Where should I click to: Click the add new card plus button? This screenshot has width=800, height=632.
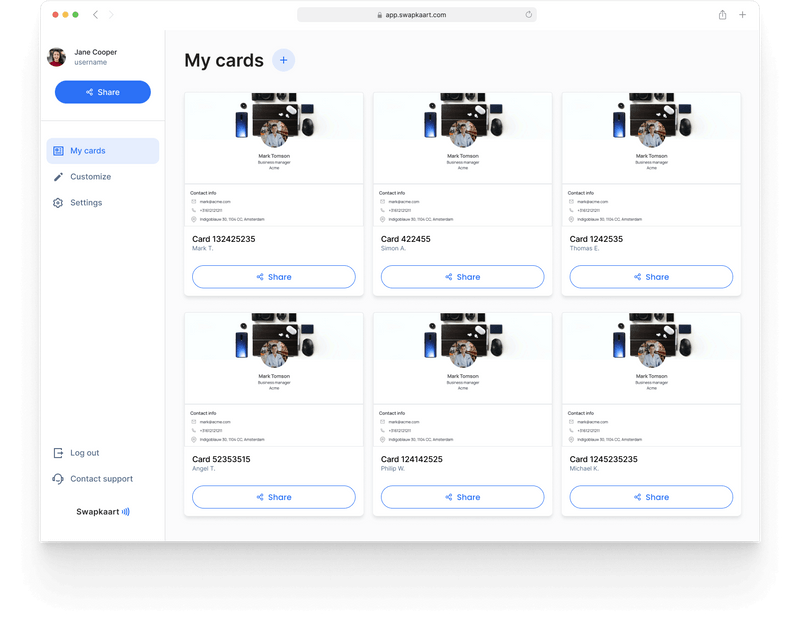click(283, 60)
